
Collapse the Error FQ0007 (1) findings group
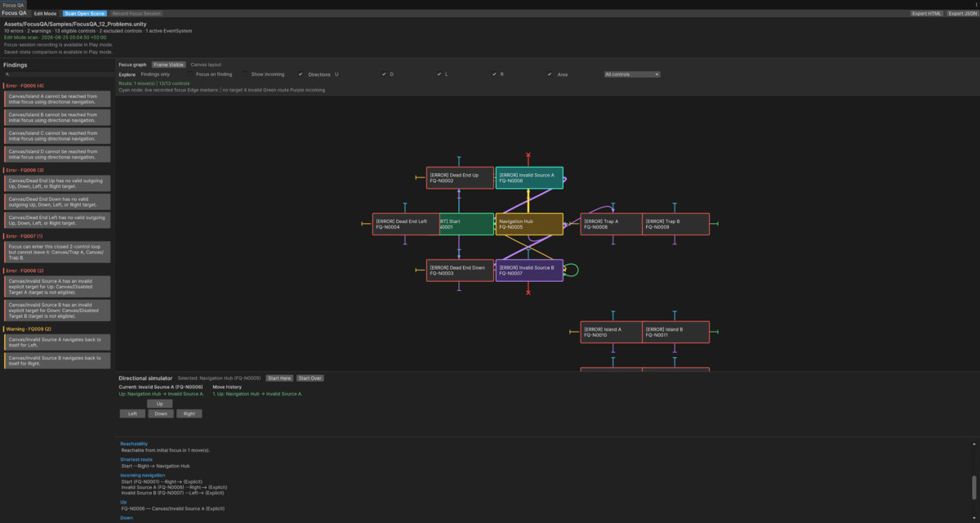click(24, 236)
